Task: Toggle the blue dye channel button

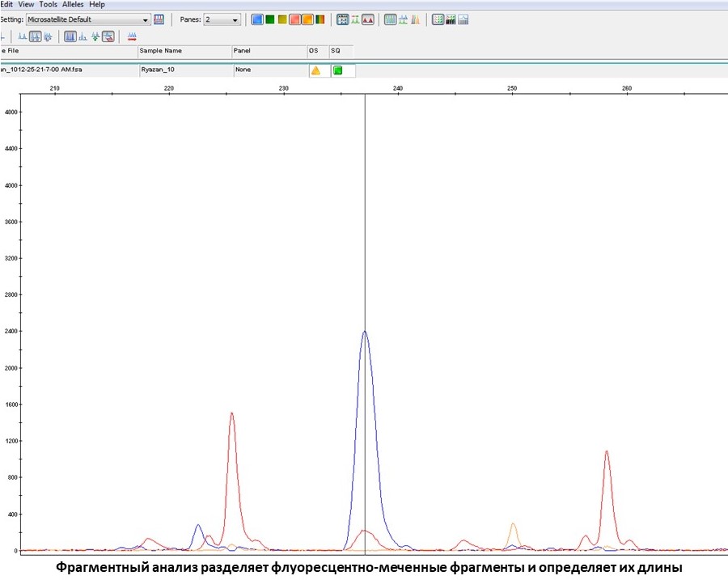Action: (256, 19)
